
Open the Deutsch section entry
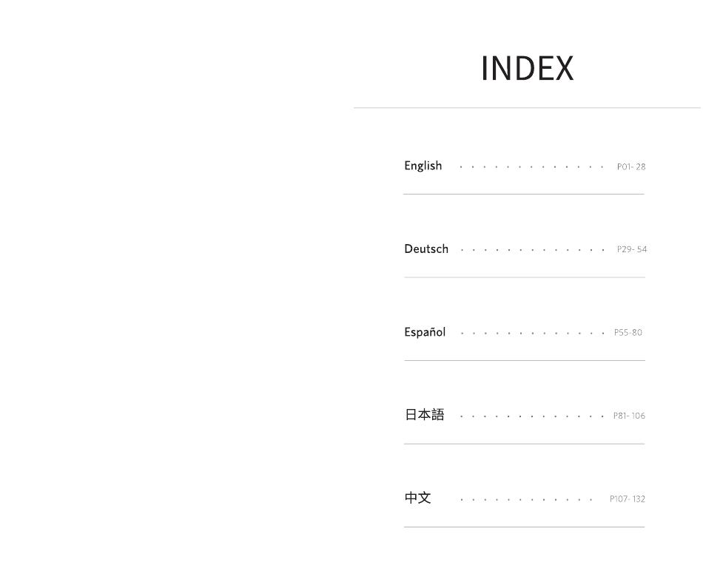[x=426, y=249]
